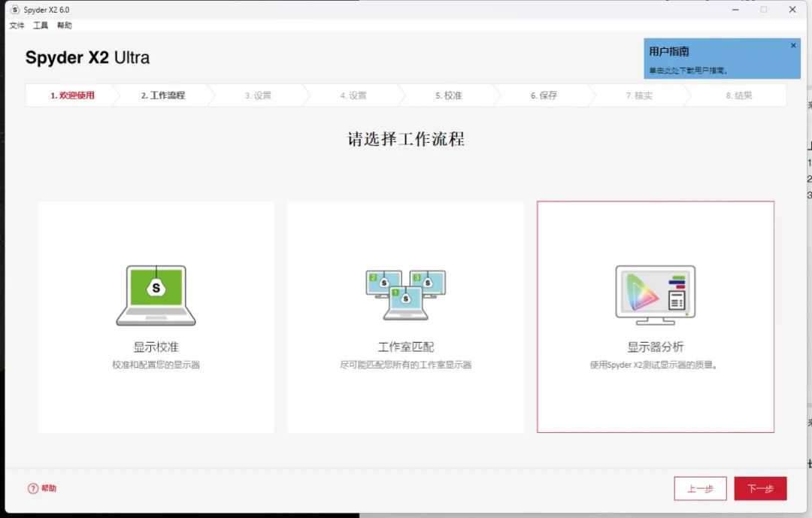Click the laptop display calibration icon

(x=156, y=295)
